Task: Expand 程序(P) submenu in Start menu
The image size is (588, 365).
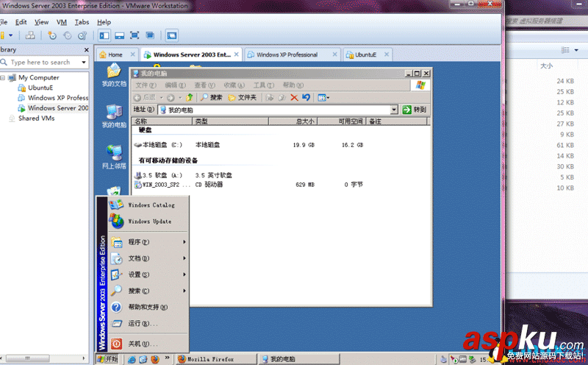Action: click(148, 242)
